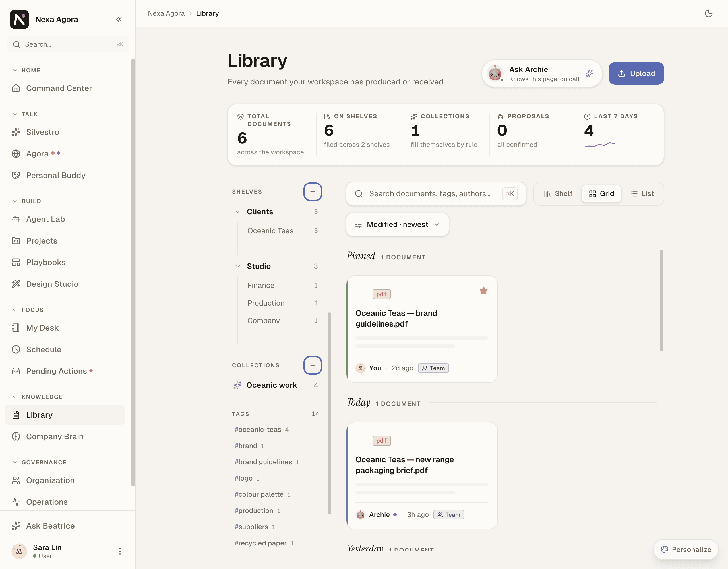This screenshot has width=728, height=569.
Task: Unpin brand guidelines with star icon
Action: (x=483, y=291)
